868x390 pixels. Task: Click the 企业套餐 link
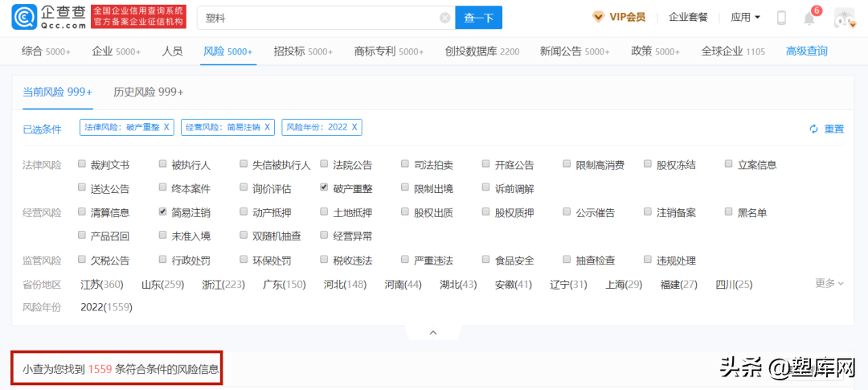click(688, 17)
